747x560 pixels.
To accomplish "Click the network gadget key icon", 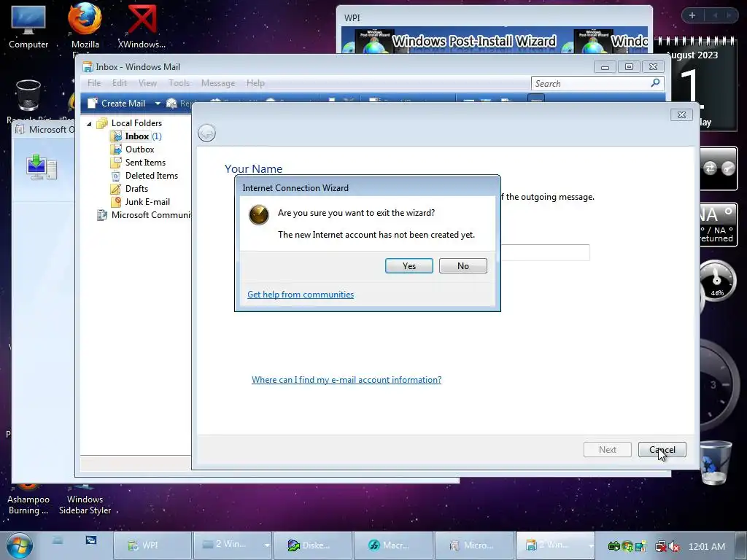I will [x=728, y=168].
